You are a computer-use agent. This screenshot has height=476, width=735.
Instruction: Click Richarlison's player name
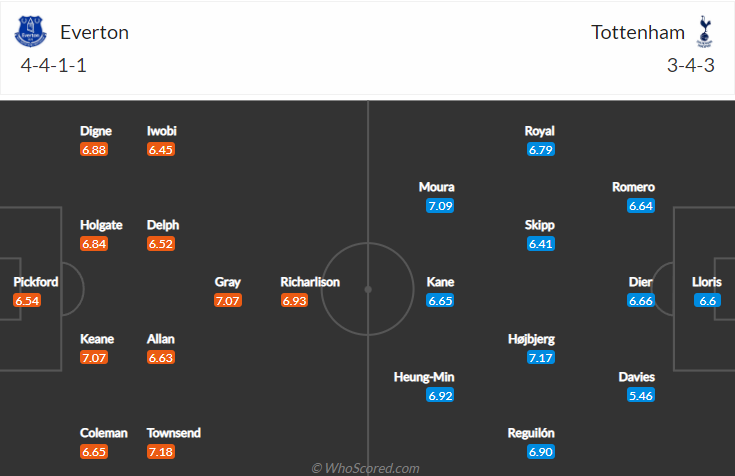[x=310, y=282]
